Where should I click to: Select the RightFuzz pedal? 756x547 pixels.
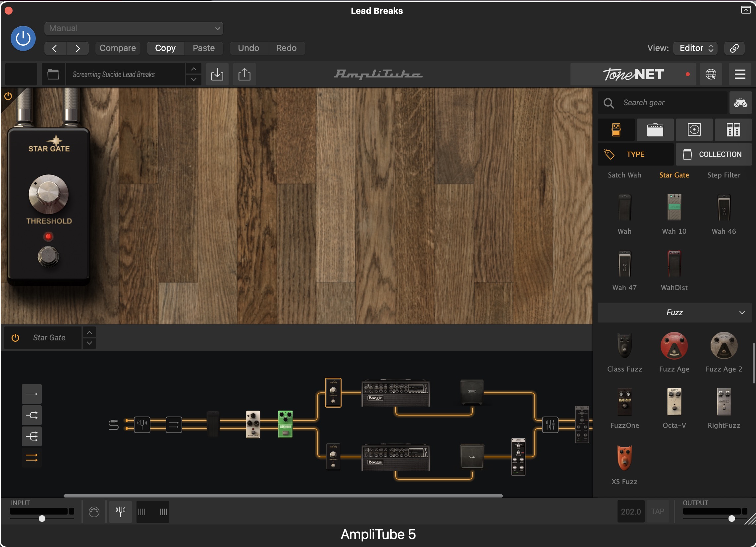tap(724, 402)
